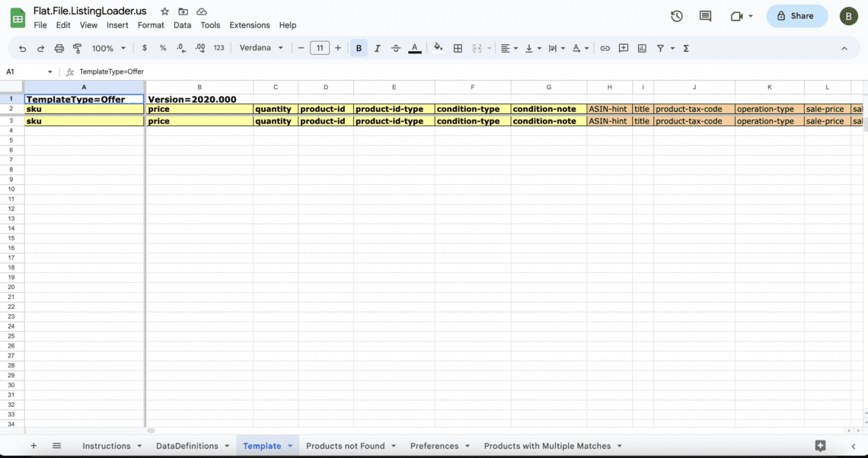Open the comments icon at top right
Image resolution: width=868 pixels, height=458 pixels.
point(705,16)
